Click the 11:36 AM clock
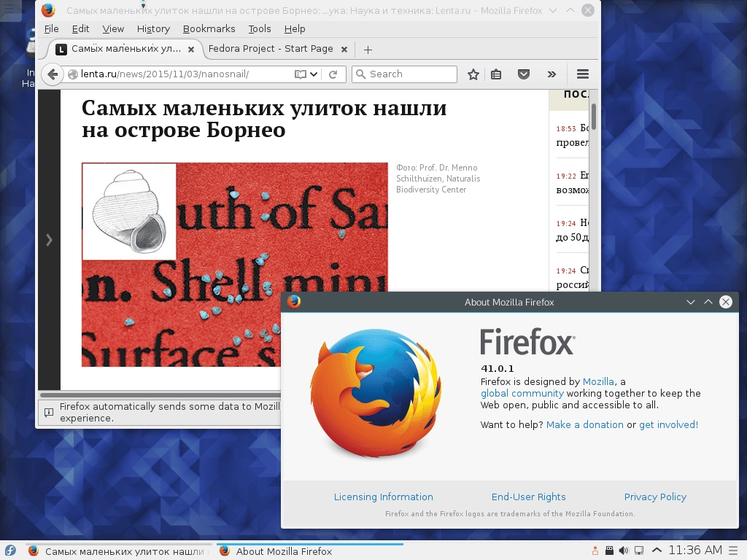This screenshot has width=747, height=560. point(695,551)
